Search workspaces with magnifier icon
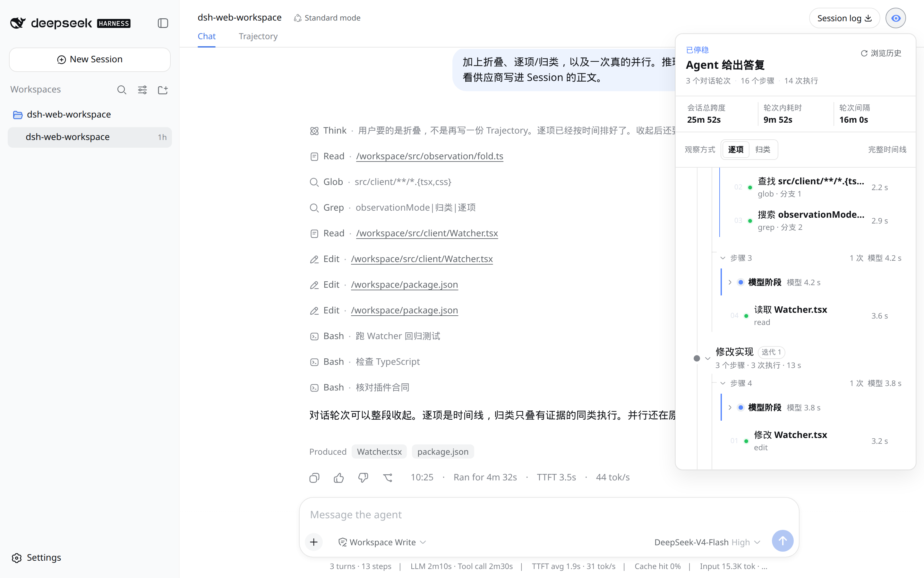This screenshot has height=578, width=924. click(122, 90)
